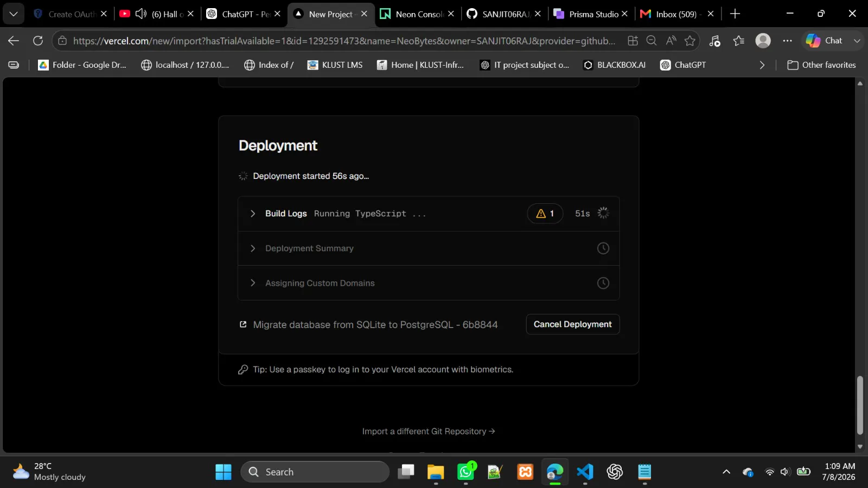Click the clock icon in Assigning Custom Domains row
This screenshot has width=868, height=488.
pyautogui.click(x=603, y=283)
